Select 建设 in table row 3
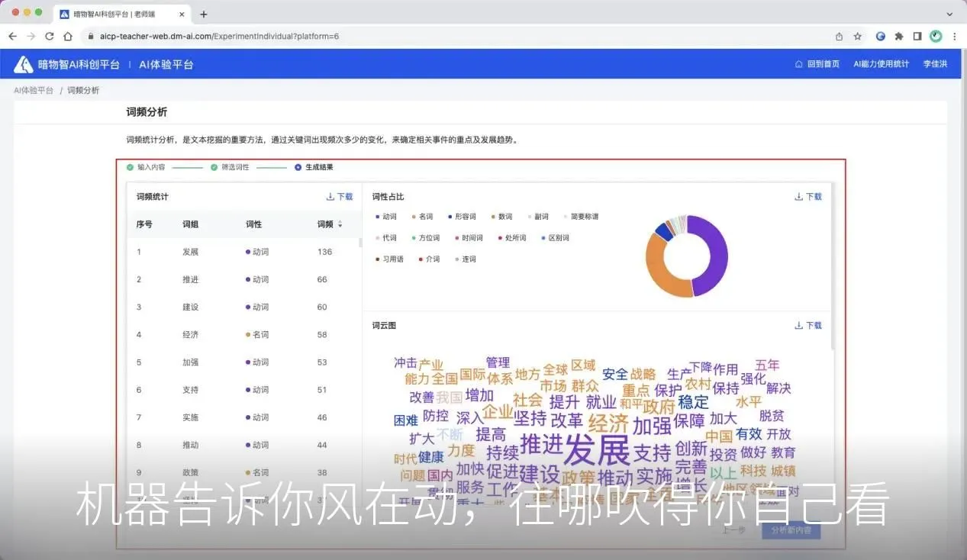The height and width of the screenshot is (560, 967). coord(190,307)
